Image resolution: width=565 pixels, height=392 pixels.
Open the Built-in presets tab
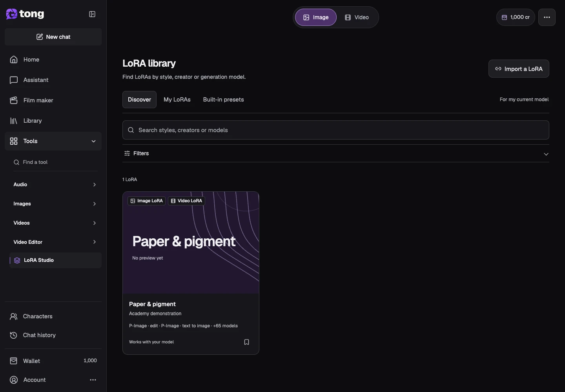point(223,100)
